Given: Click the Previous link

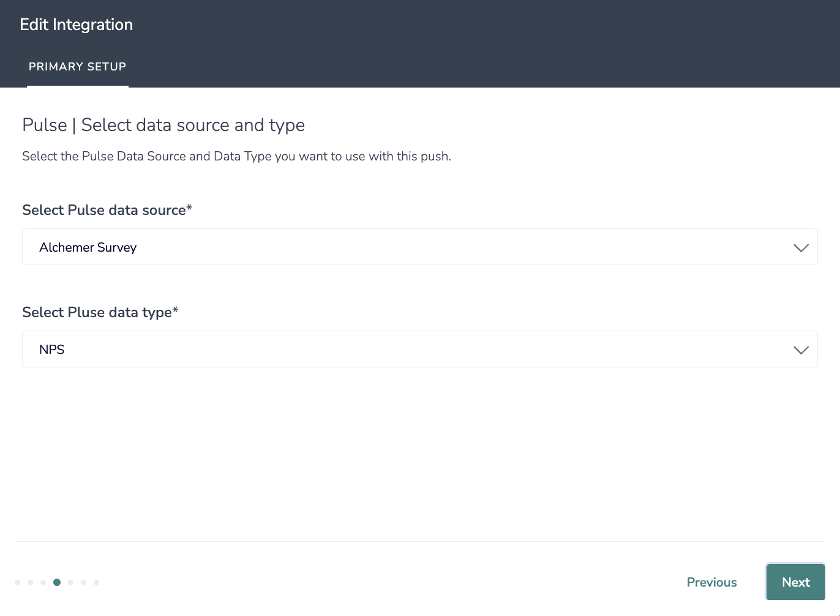Looking at the screenshot, I should coord(711,582).
